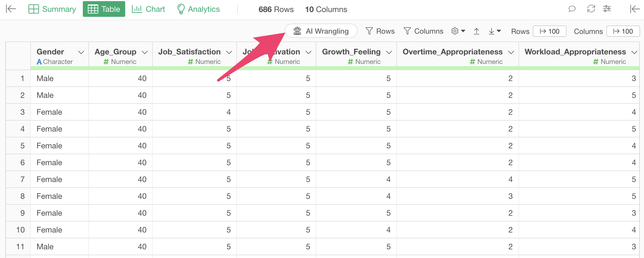644x258 pixels.
Task: Open the AI Wrangling tool
Action: tap(321, 31)
